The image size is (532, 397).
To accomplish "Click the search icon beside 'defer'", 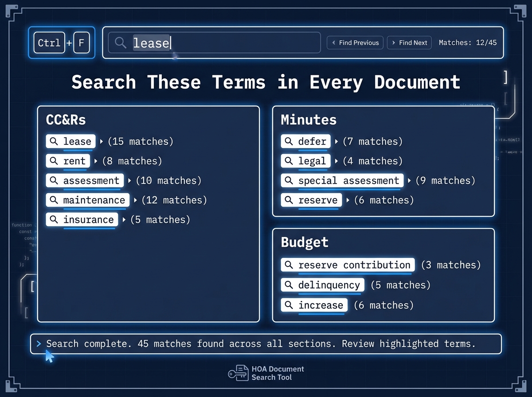I will [x=289, y=141].
